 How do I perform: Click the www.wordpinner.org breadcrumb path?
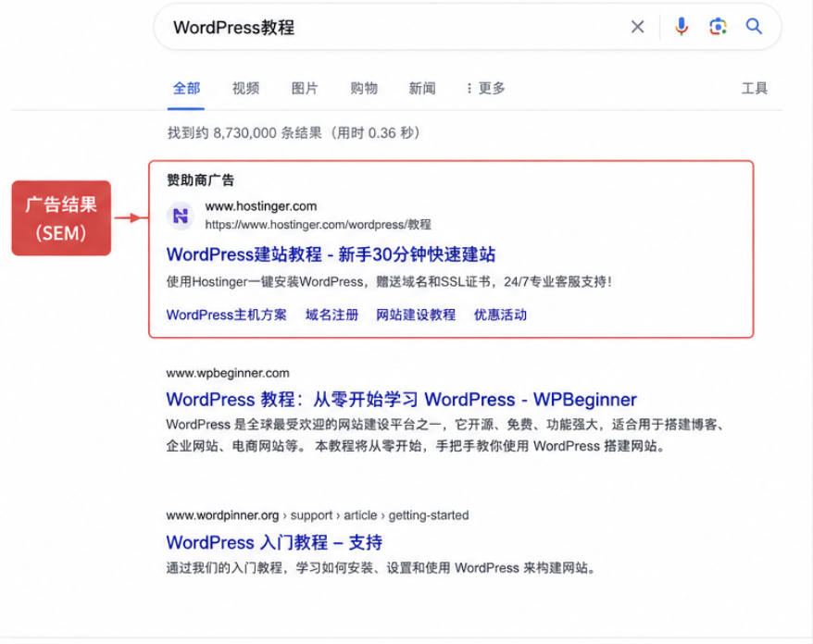[318, 515]
